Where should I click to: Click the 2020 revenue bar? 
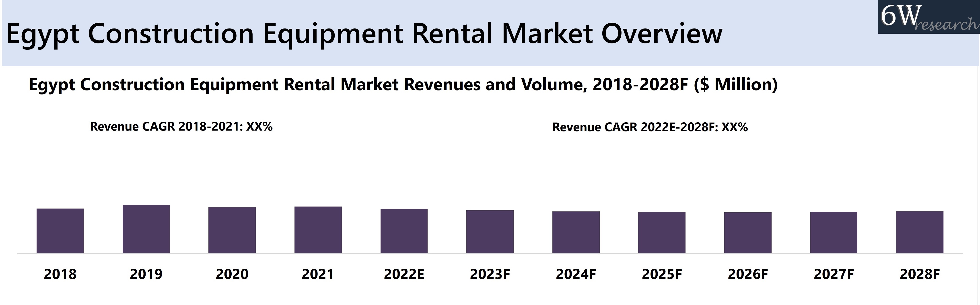(x=232, y=230)
